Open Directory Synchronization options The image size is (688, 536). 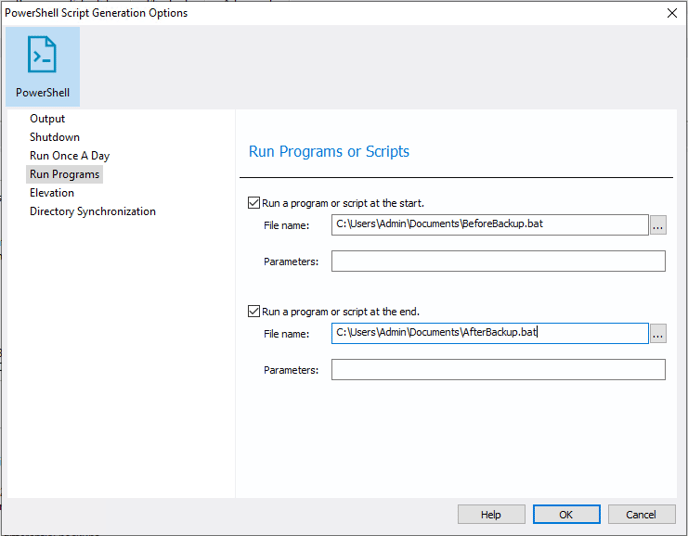pos(93,211)
